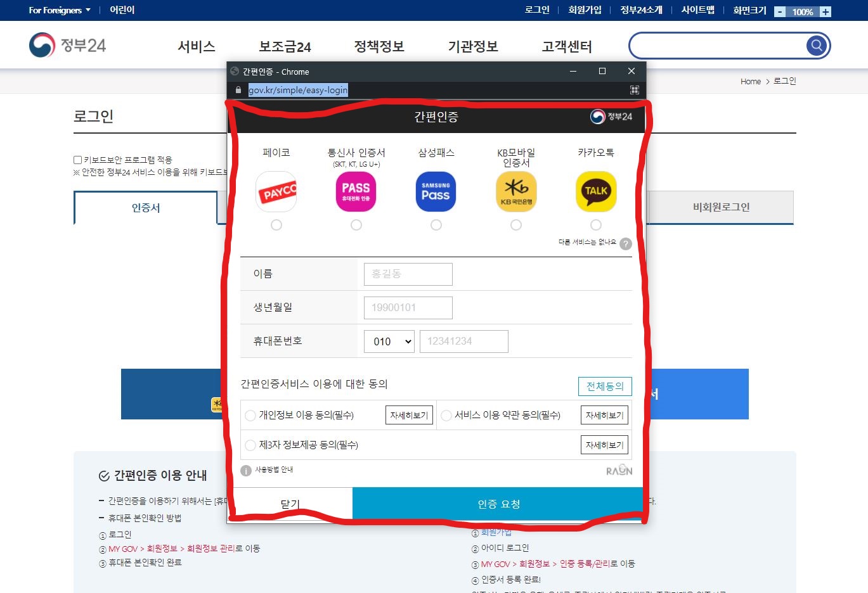868x593 pixels.
Task: Select the KB국민은행 mobile certificate icon
Action: coord(516,191)
